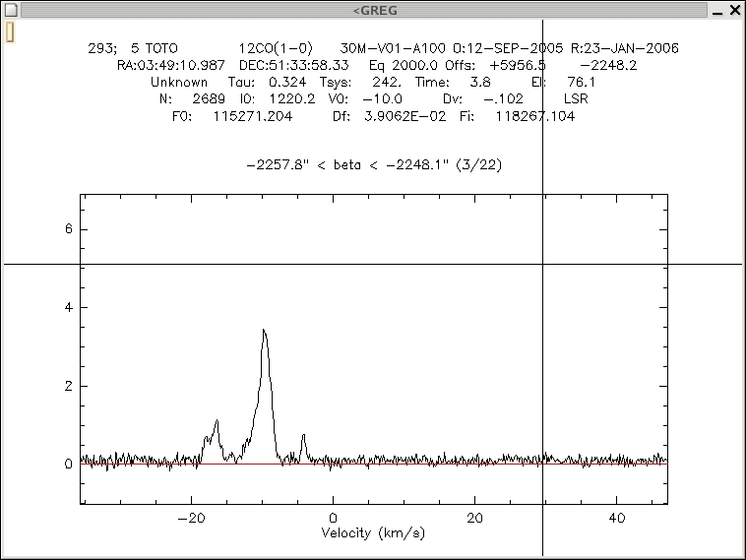
Task: Click the y-axis tick label '6'
Action: (69, 229)
